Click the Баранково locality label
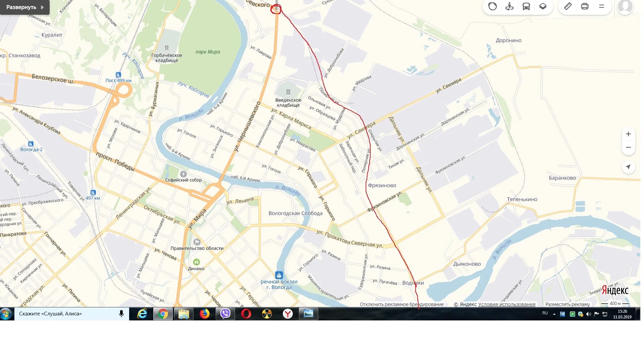This screenshot has width=644, height=362. tap(562, 178)
